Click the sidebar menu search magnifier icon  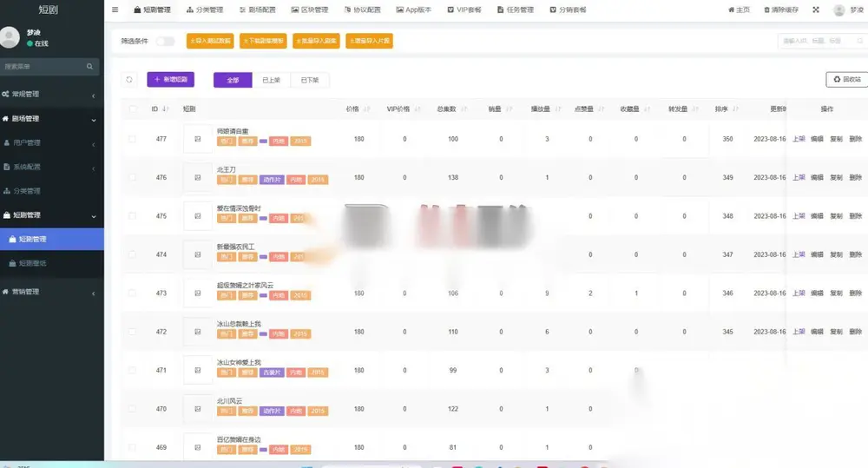tap(89, 67)
